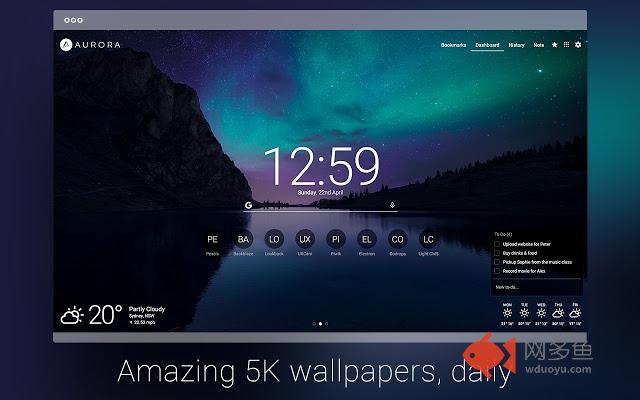Click the 'Sunday, 22nd April' date text
The width and height of the screenshot is (640, 400).
coord(320,192)
